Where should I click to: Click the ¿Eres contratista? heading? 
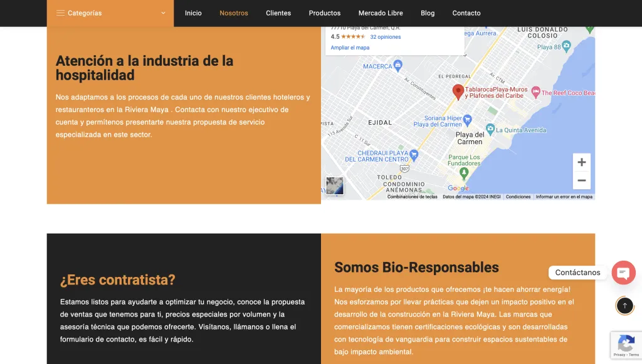tap(117, 280)
